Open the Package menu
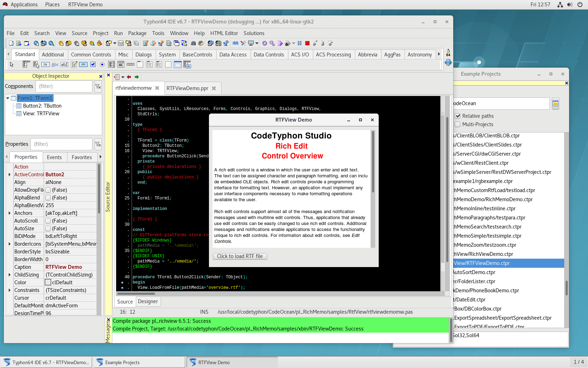Image resolution: width=588 pixels, height=368 pixels. point(137,33)
